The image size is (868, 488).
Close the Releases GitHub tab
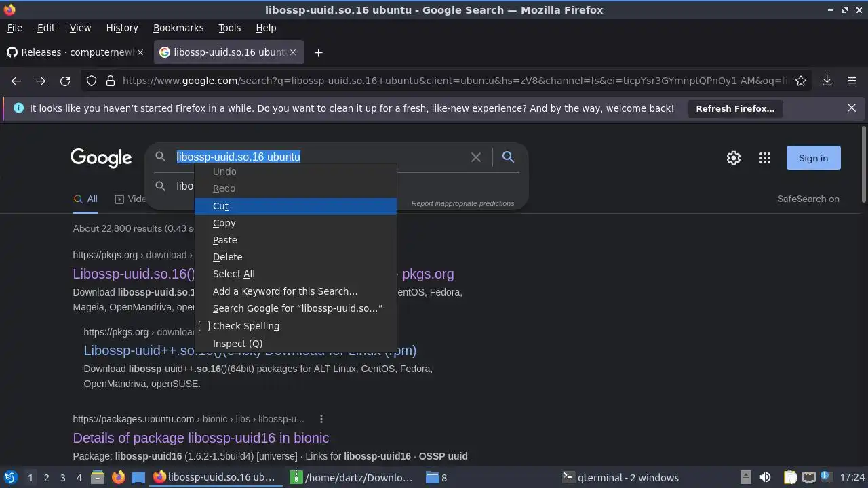pos(140,52)
